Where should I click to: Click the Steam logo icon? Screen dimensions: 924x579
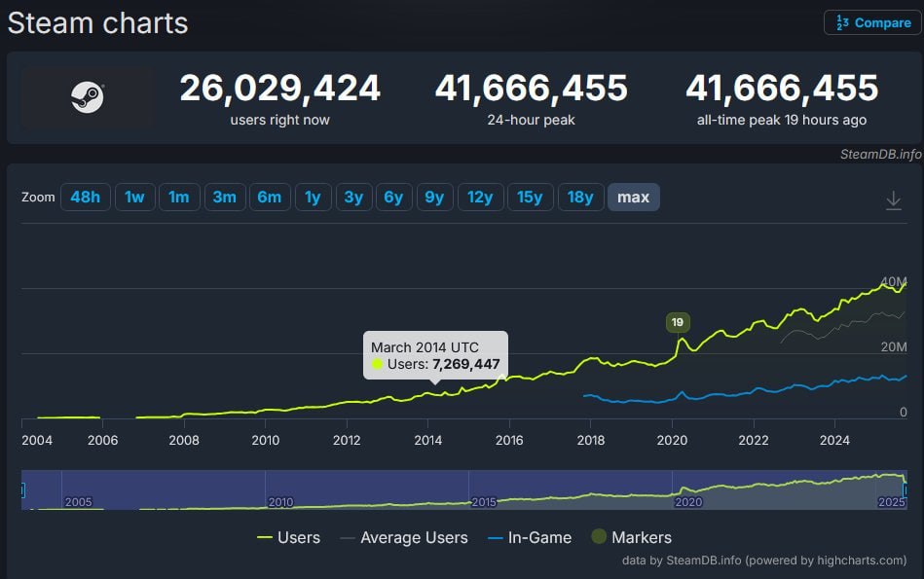click(x=87, y=97)
